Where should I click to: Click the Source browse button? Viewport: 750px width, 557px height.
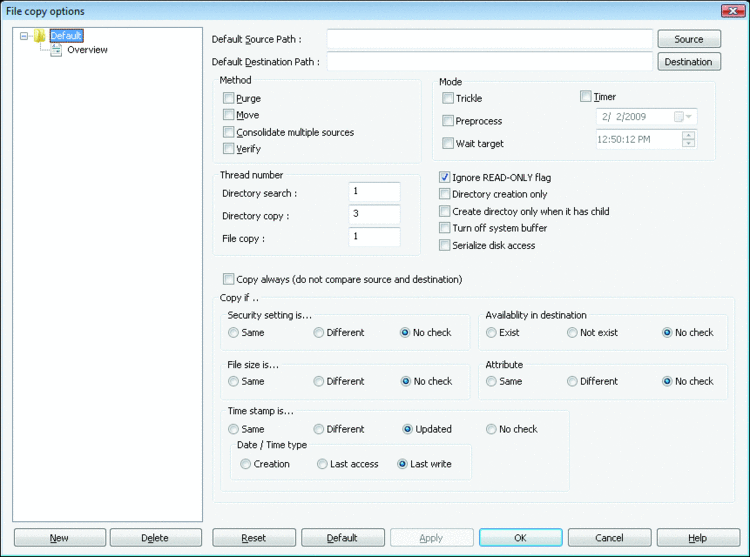[x=688, y=39]
